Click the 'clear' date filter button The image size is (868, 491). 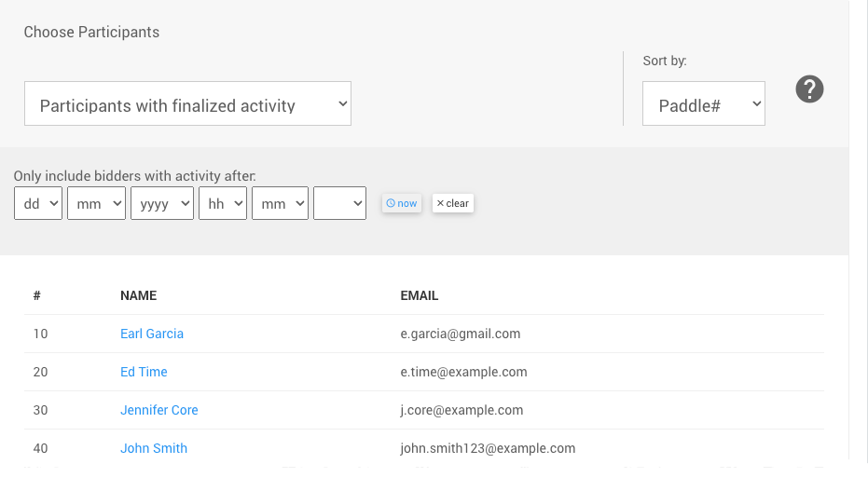tap(453, 203)
